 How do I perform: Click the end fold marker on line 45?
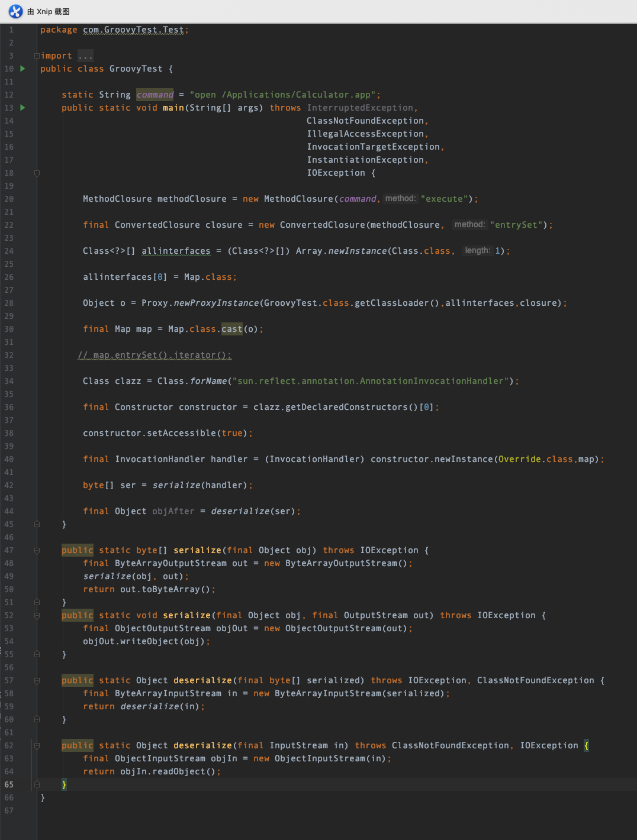tap(37, 524)
